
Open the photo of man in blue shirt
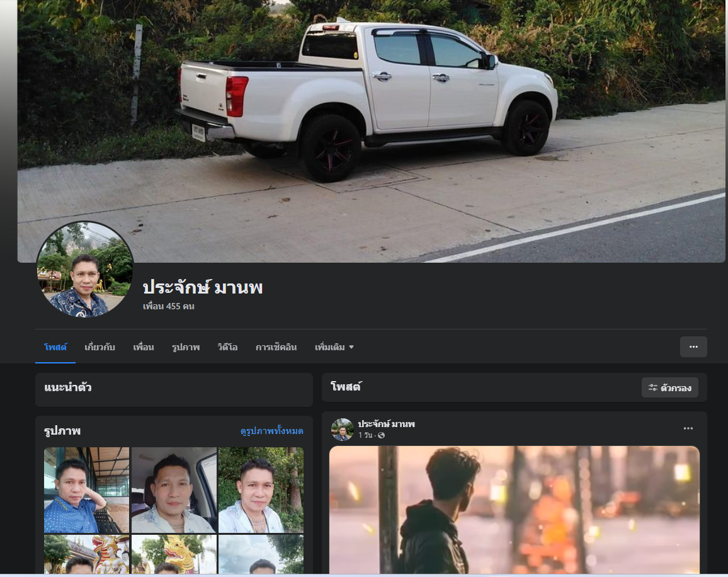[x=86, y=489]
